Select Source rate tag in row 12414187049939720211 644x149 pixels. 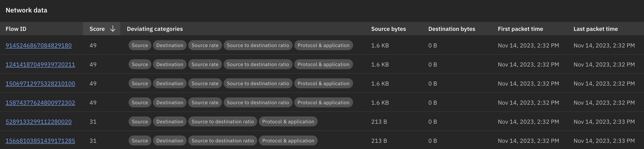click(205, 64)
